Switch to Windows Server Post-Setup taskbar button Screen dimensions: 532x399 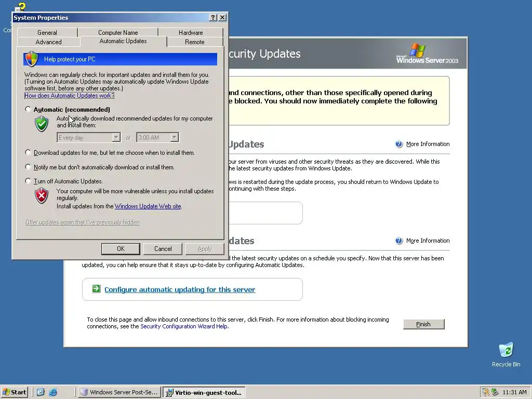(x=119, y=392)
